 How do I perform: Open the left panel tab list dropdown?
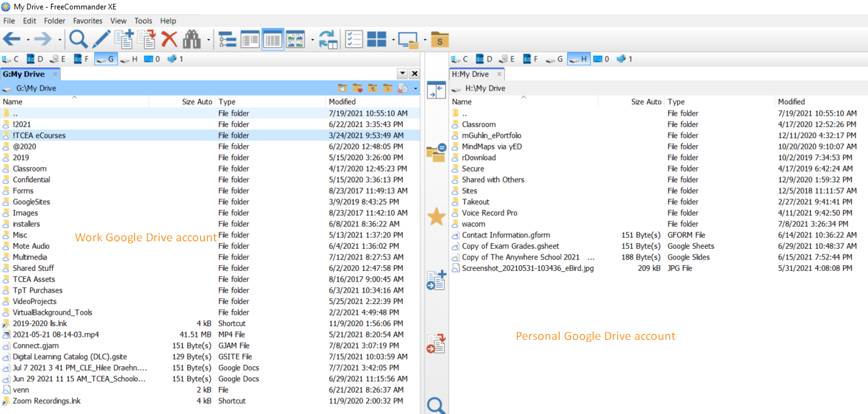click(x=403, y=74)
